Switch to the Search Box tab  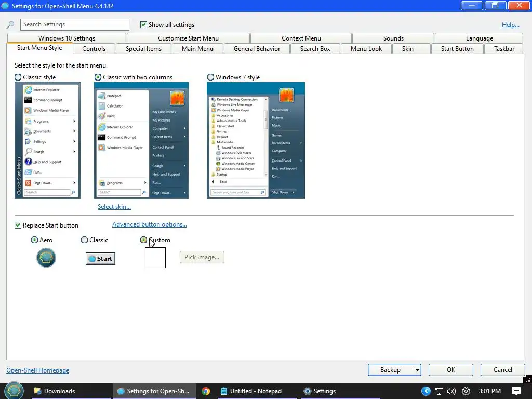point(315,49)
